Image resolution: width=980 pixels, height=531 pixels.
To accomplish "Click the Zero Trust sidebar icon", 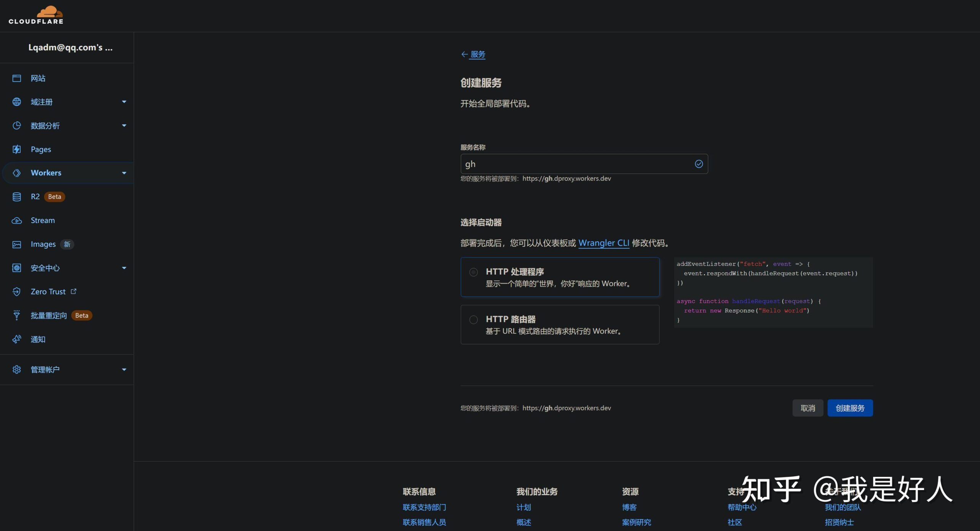I will (16, 292).
